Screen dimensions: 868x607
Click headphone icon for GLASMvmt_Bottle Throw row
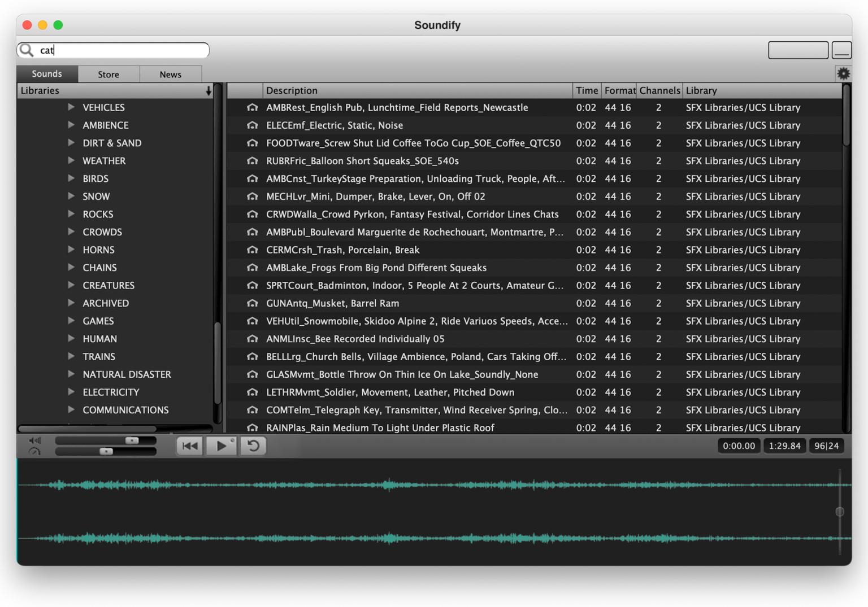point(252,374)
